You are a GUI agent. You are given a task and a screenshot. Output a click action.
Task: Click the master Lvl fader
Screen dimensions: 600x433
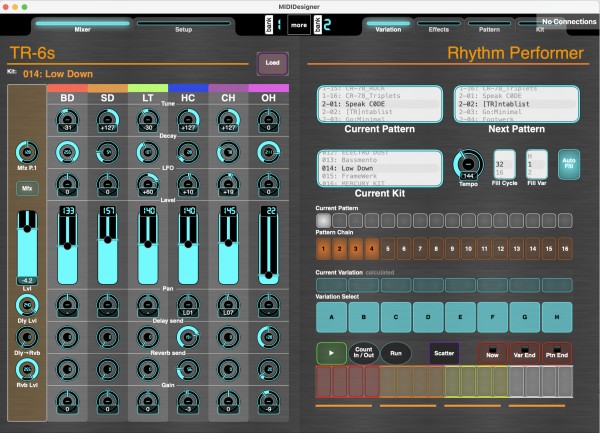coord(27,247)
